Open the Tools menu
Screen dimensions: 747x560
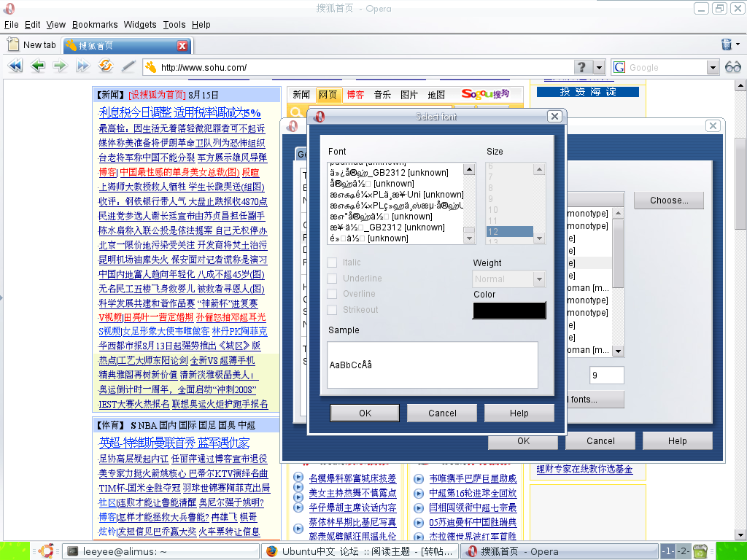[x=174, y=25]
